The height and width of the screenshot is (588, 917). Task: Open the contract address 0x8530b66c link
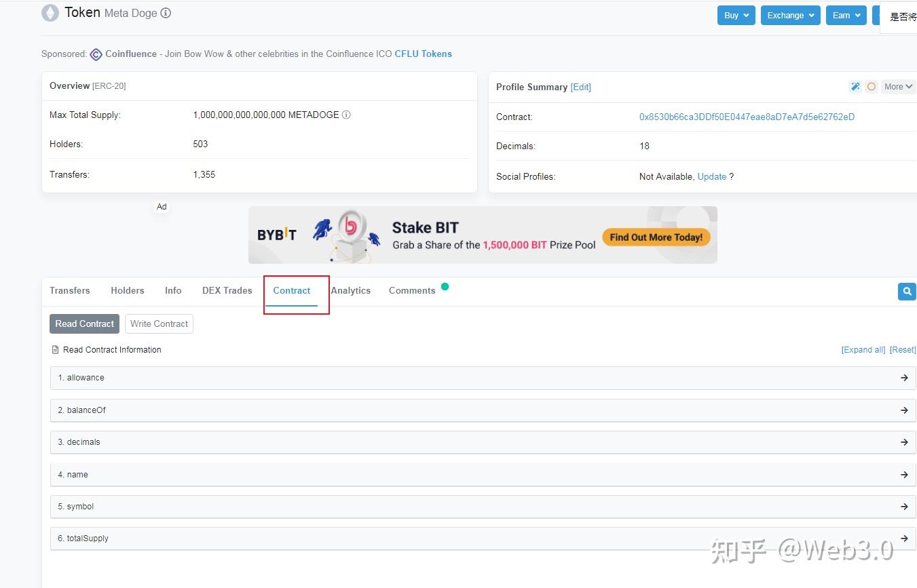[747, 117]
